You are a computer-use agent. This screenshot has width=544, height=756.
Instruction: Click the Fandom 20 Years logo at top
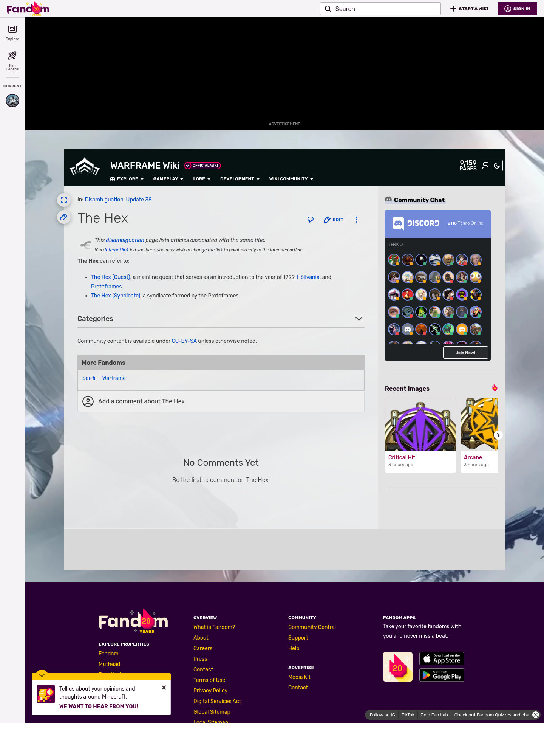tap(28, 9)
